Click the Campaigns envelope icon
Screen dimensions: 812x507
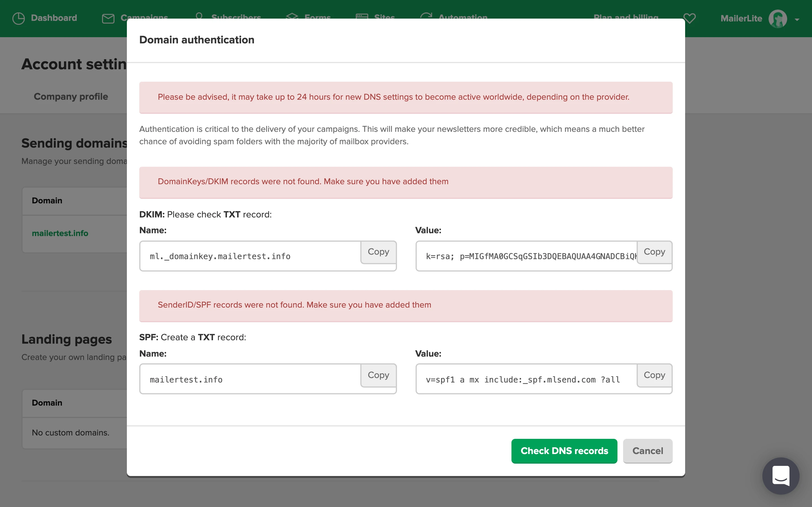coord(108,18)
